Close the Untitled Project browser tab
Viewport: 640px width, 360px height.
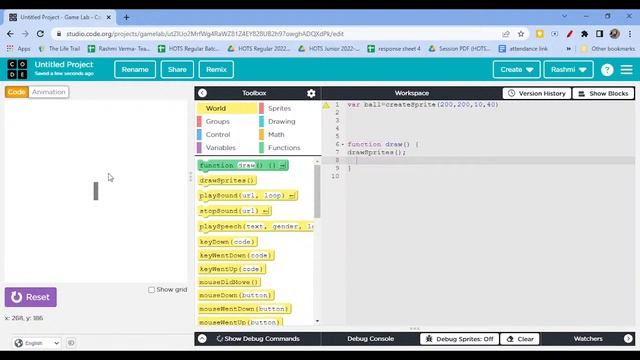[109, 17]
